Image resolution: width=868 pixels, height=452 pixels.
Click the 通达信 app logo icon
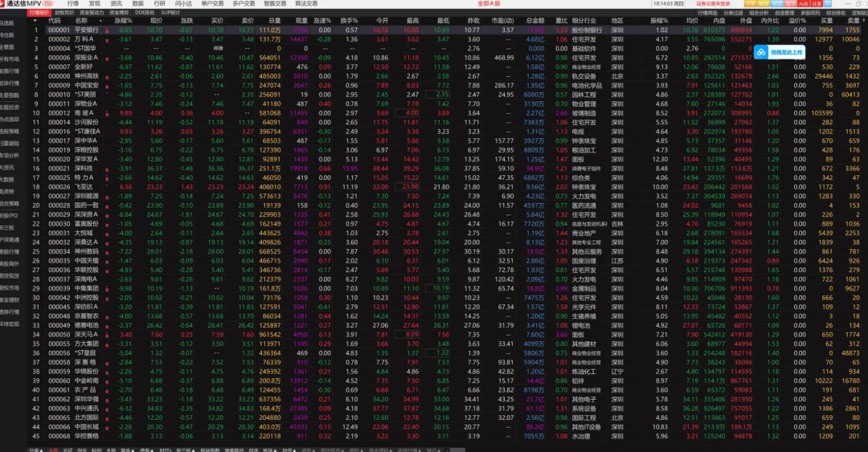[3, 3]
